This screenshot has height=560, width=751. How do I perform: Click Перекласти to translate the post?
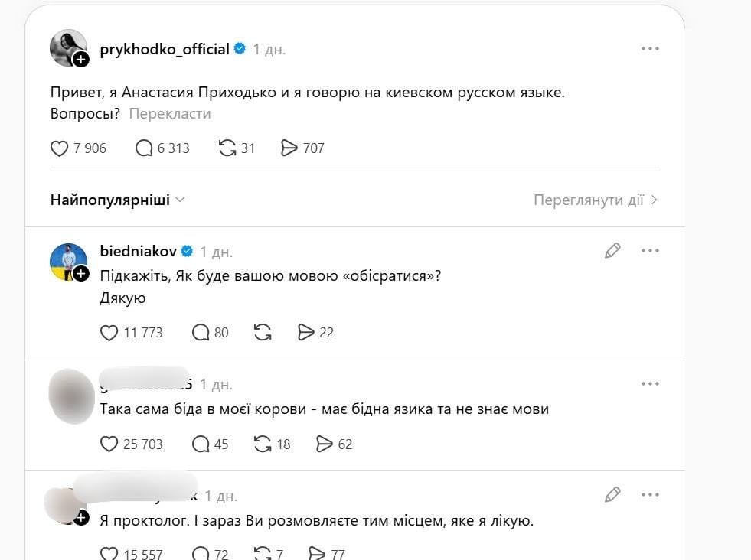point(169,114)
